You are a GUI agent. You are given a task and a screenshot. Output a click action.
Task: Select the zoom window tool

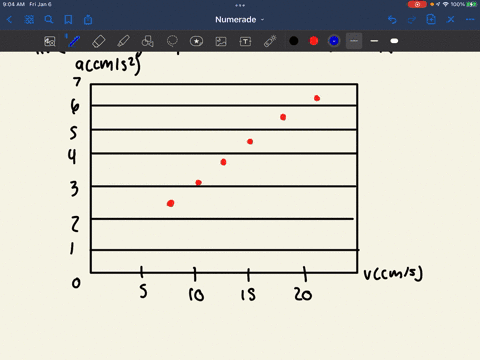coord(50,41)
